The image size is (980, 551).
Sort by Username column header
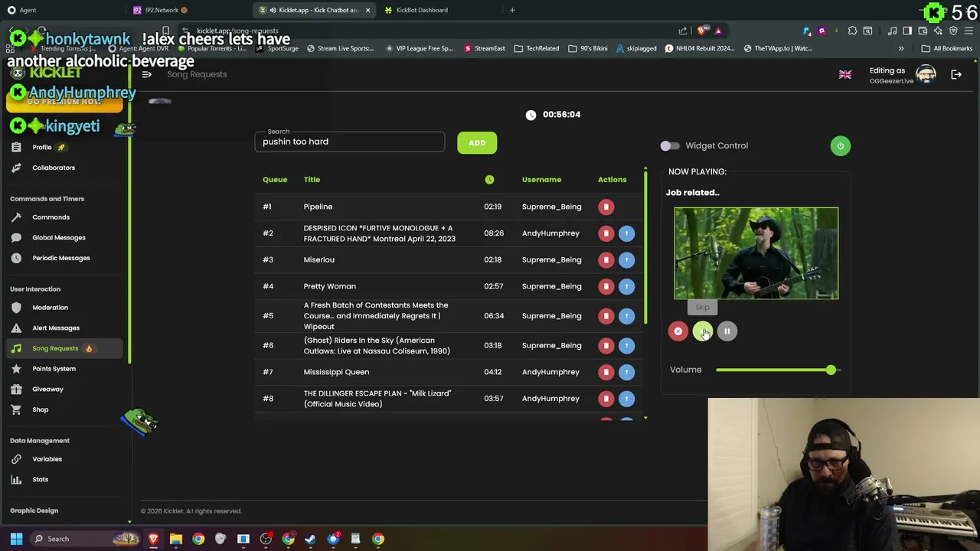(x=541, y=180)
